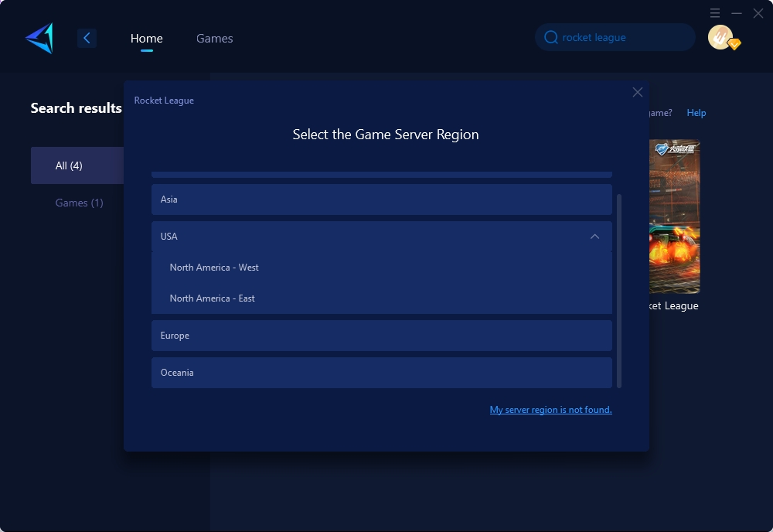Click the search magnifier icon

click(x=550, y=37)
